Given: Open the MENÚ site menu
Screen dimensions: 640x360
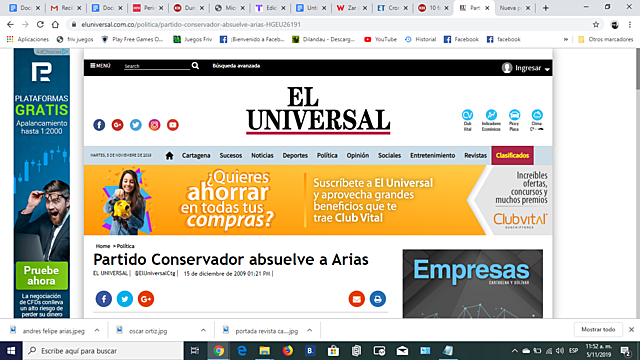Looking at the screenshot, I should tap(100, 66).
